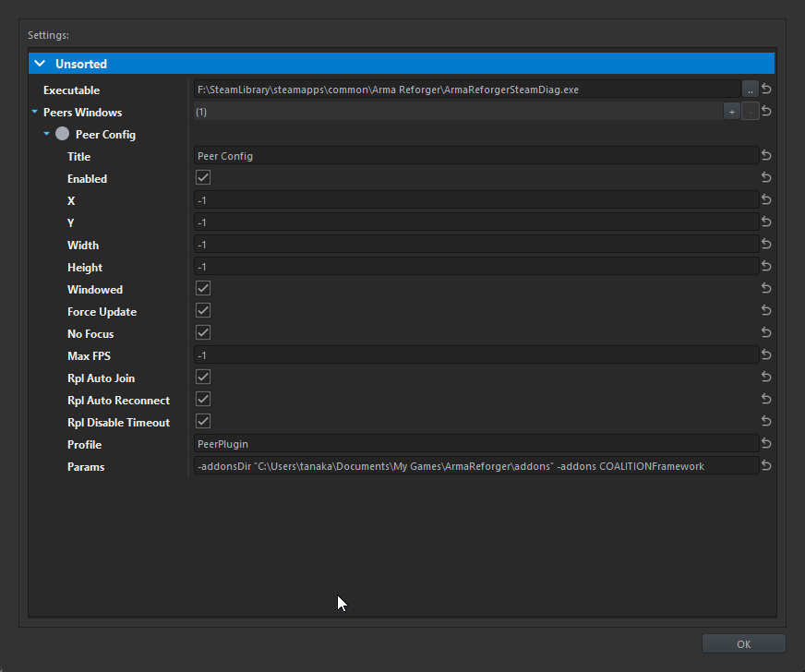The width and height of the screenshot is (805, 672).
Task: Reset the Max FPS value
Action: [x=766, y=355]
